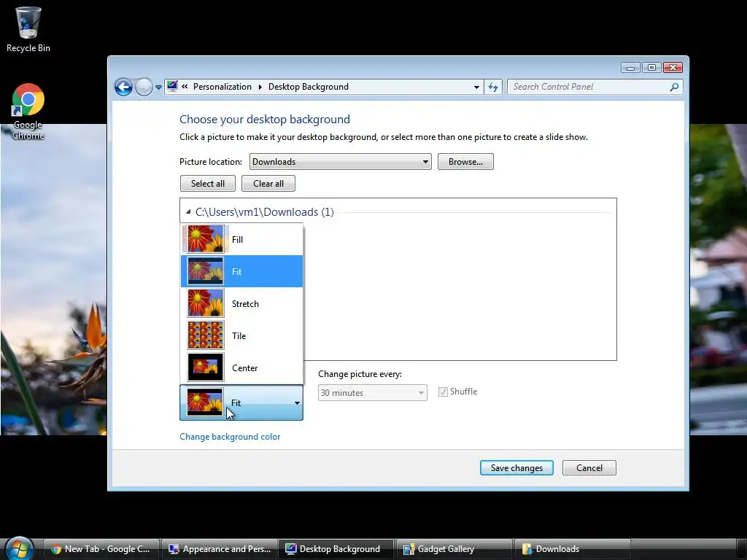Go back with the blue Back arrow
This screenshot has width=747, height=560.
(123, 87)
